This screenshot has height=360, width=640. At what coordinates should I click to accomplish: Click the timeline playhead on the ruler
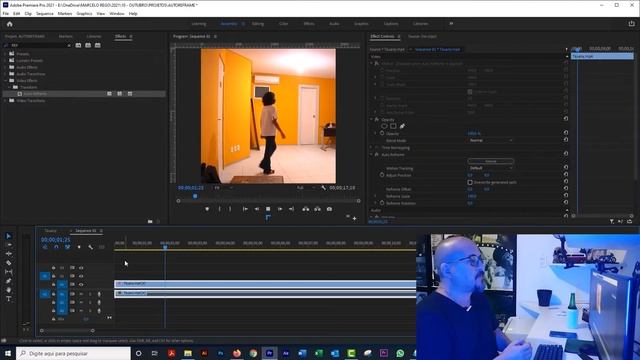[165, 247]
